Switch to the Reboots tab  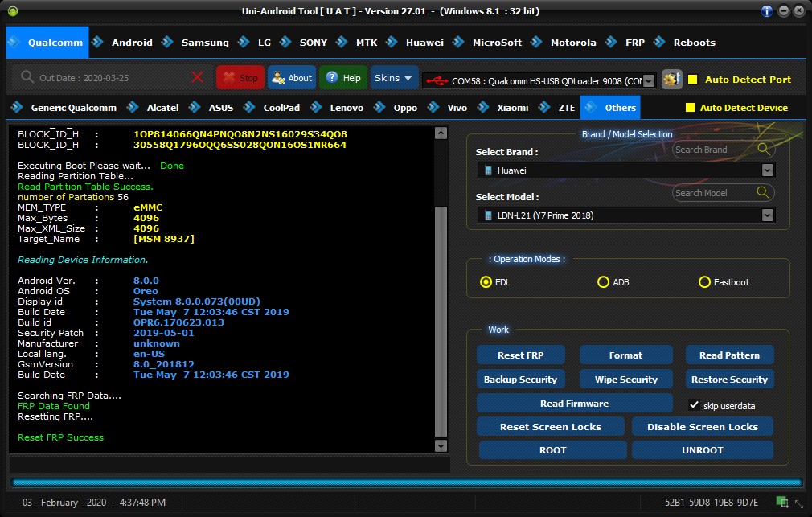pyautogui.click(x=685, y=43)
